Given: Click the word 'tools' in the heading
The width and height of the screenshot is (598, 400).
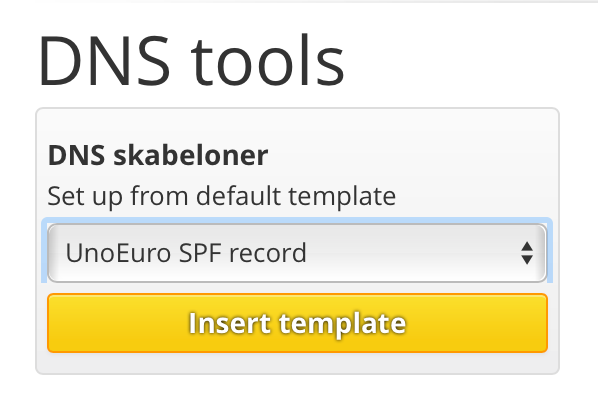Looking at the screenshot, I should click(x=268, y=61).
